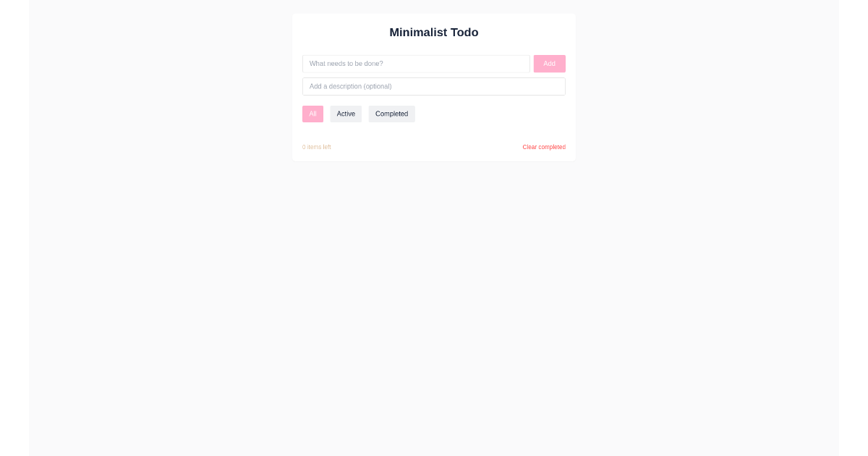Choose the Completed filter tab

pyautogui.click(x=391, y=114)
